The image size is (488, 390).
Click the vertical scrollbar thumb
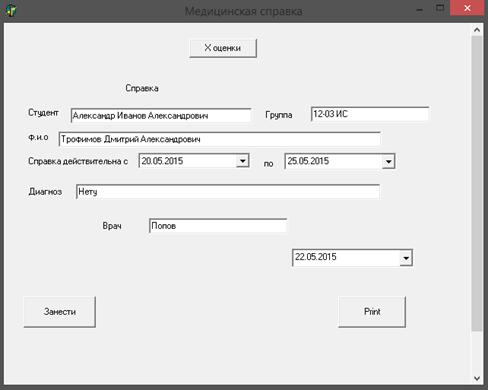(x=477, y=183)
